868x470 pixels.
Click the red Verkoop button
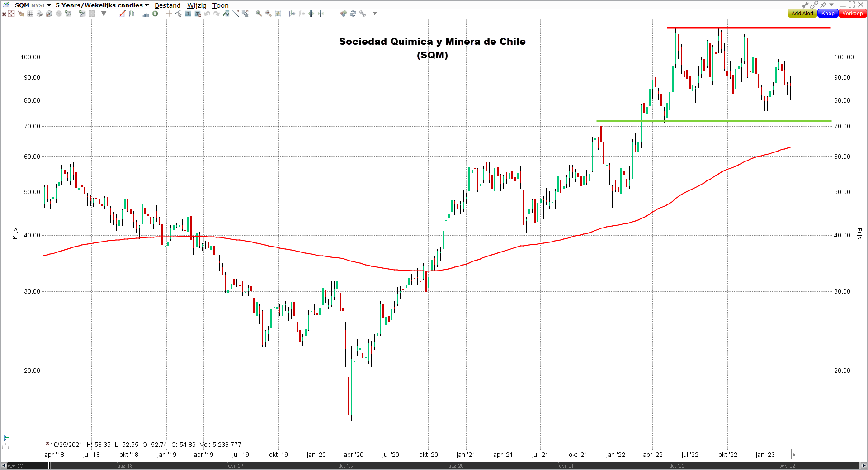[853, 14]
